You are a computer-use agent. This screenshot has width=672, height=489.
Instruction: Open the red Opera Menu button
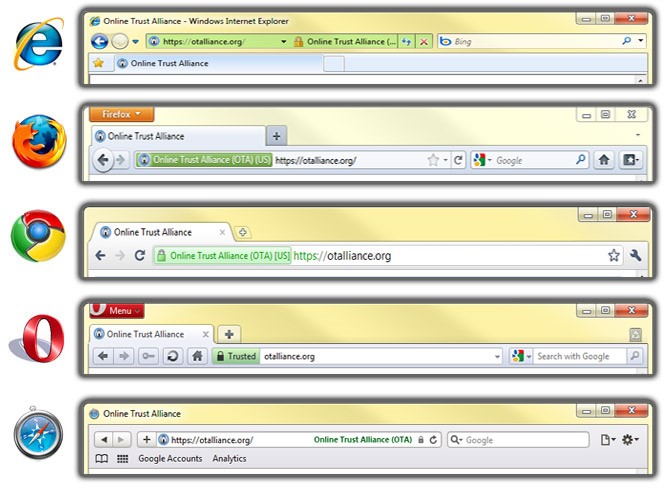point(117,311)
